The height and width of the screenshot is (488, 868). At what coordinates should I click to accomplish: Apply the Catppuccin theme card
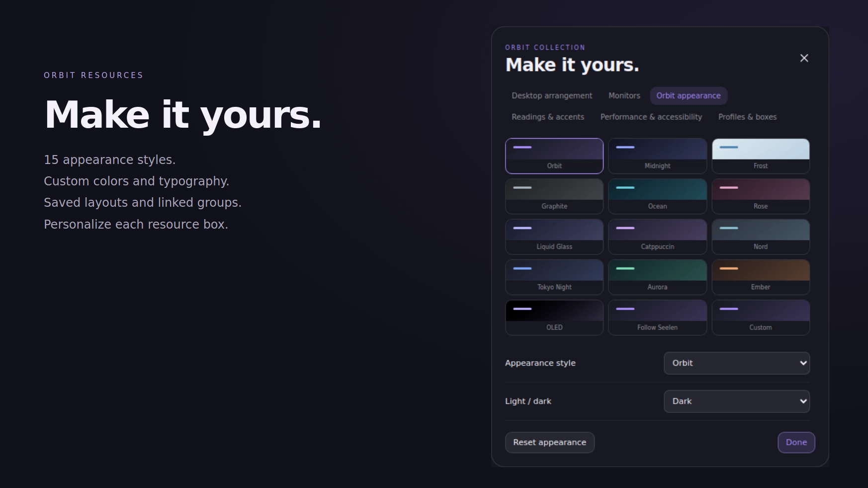click(657, 237)
